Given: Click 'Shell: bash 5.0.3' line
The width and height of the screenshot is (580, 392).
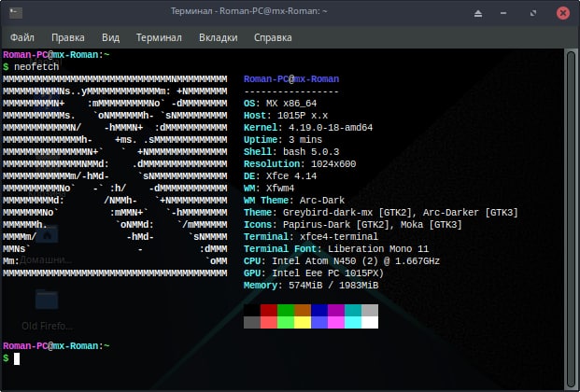Looking at the screenshot, I should (291, 151).
